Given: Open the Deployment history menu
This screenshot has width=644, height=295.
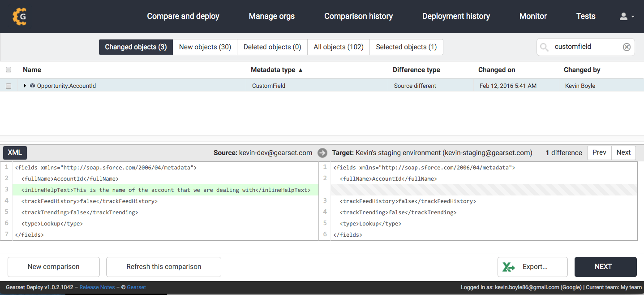Looking at the screenshot, I should [456, 16].
